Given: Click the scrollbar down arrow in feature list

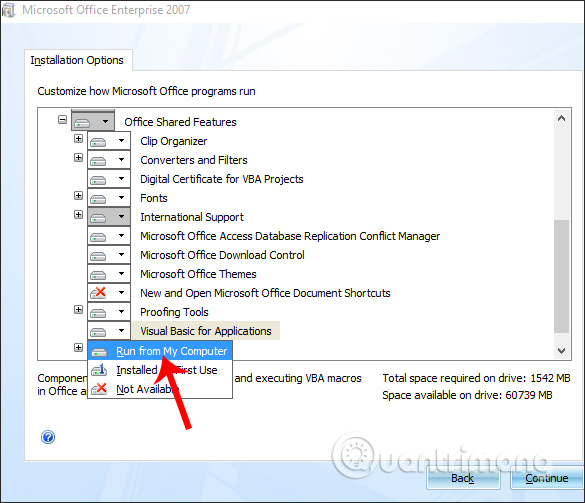Looking at the screenshot, I should tap(561, 351).
